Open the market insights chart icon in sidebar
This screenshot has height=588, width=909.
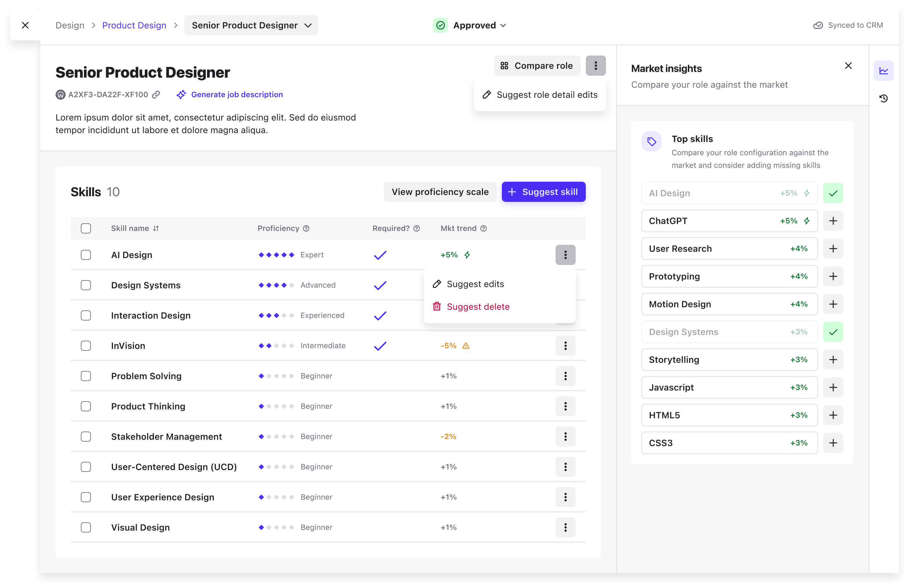point(883,71)
